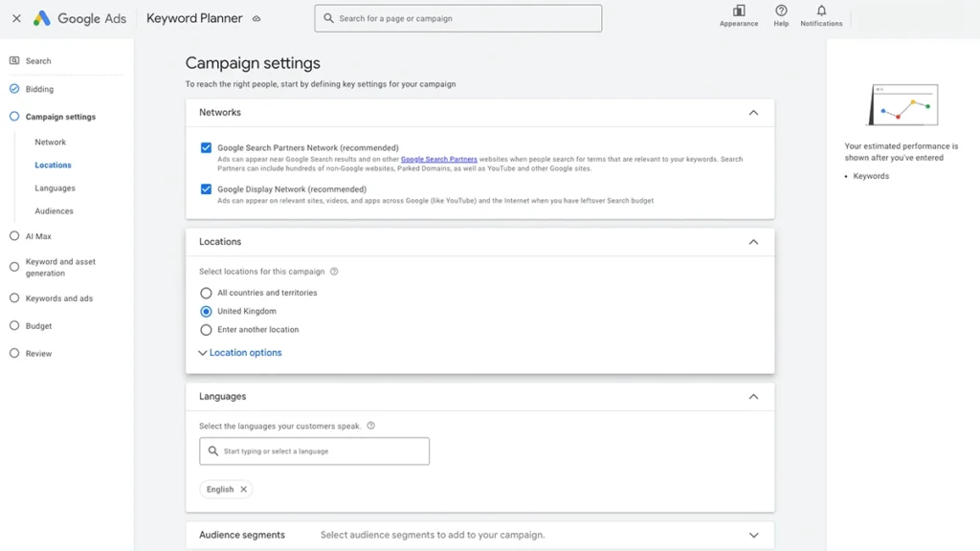Click the Campaign settings step circle icon
Viewport: 980px width, 551px height.
[x=14, y=116]
